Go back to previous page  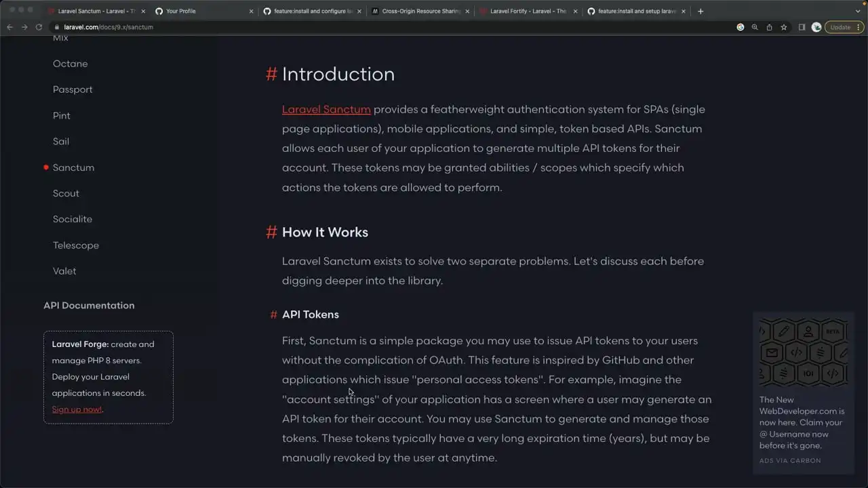tap(9, 27)
